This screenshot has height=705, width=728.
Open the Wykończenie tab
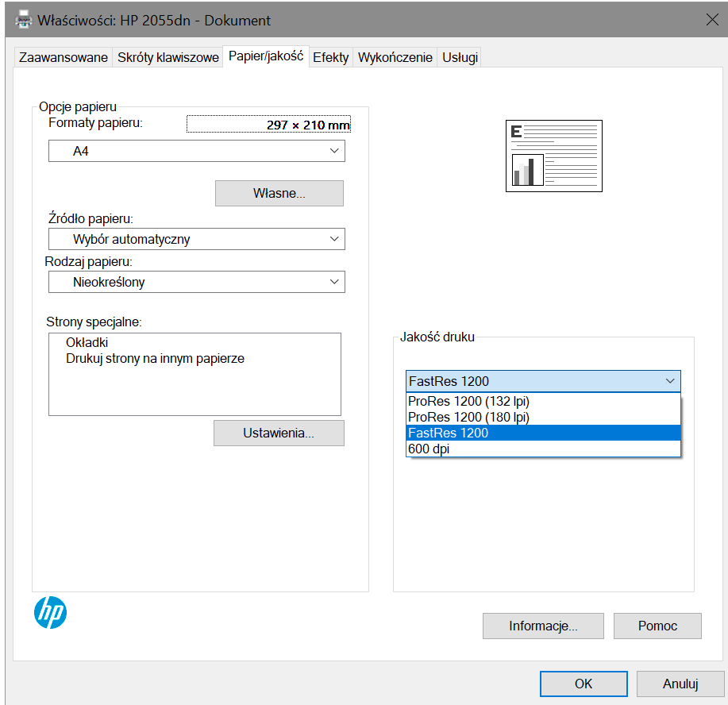(394, 56)
